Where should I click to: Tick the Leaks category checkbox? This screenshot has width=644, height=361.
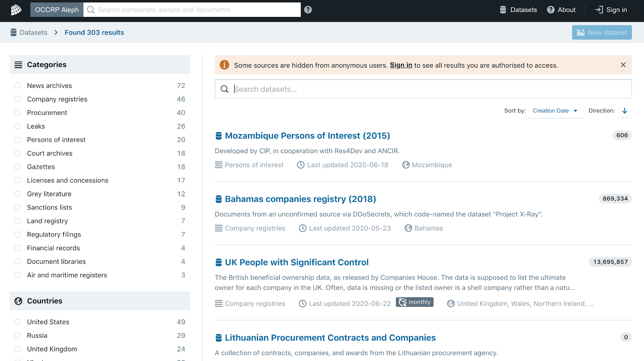pyautogui.click(x=17, y=126)
